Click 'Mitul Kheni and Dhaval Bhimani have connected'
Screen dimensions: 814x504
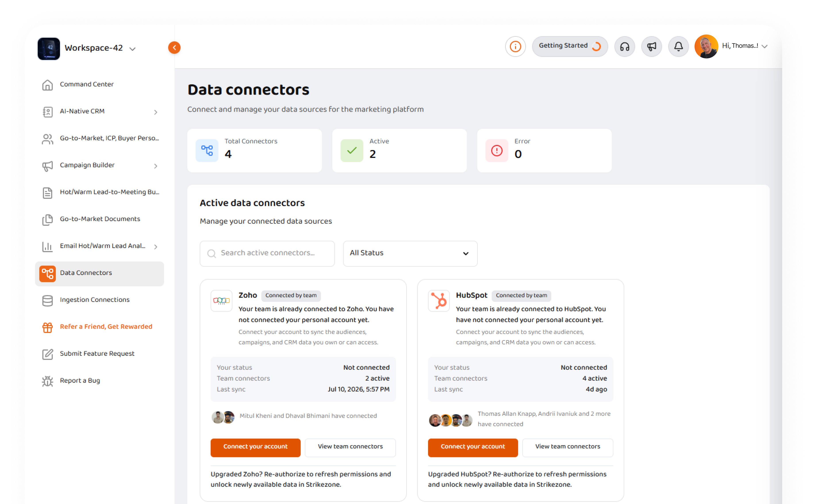tap(308, 416)
